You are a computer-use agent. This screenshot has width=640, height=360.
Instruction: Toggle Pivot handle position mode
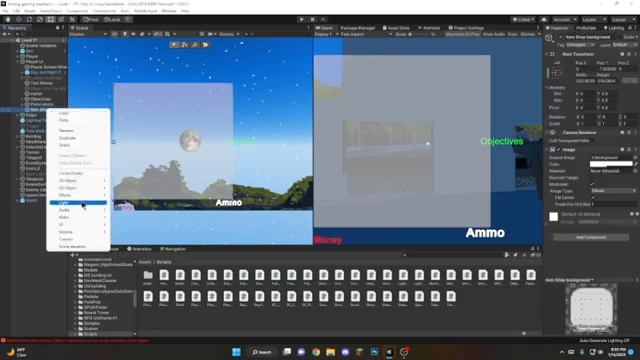(91, 19)
